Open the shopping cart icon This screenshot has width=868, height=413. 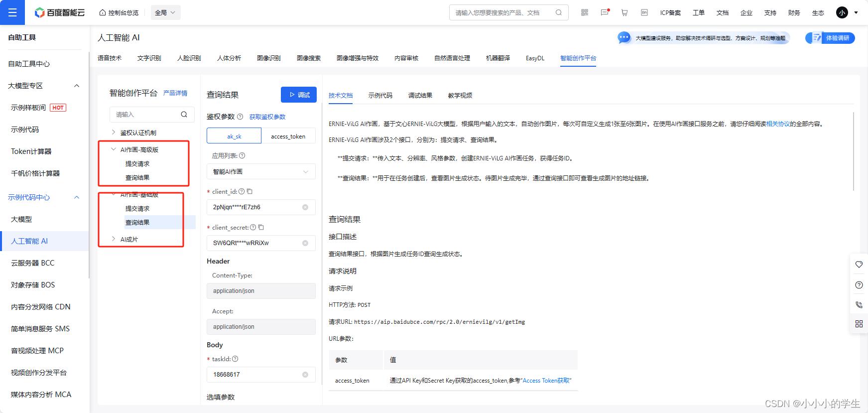pyautogui.click(x=624, y=12)
